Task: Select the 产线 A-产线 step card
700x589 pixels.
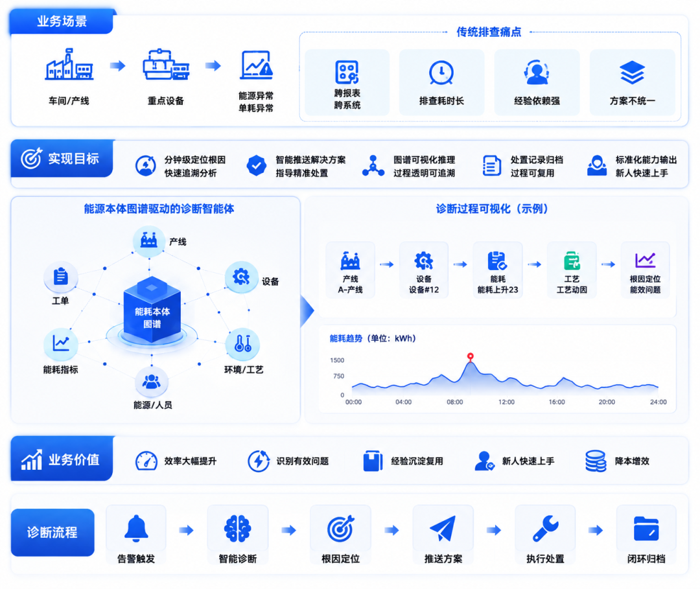Action: (x=350, y=270)
